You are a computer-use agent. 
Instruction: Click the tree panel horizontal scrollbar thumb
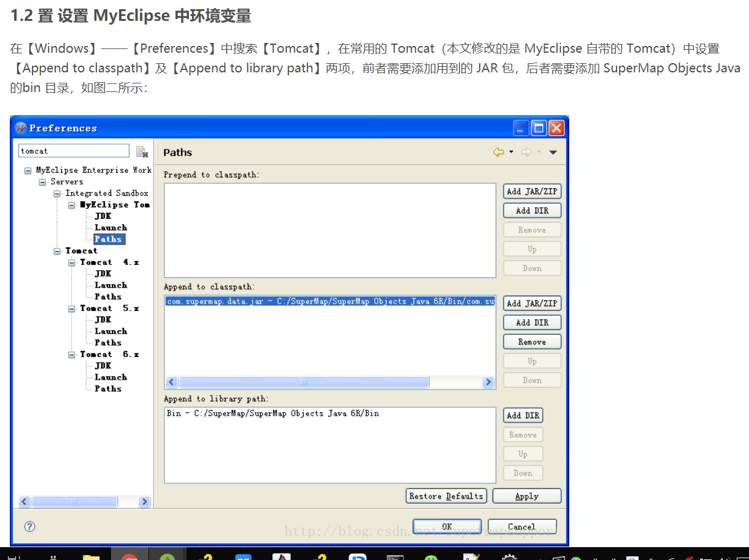tap(74, 502)
